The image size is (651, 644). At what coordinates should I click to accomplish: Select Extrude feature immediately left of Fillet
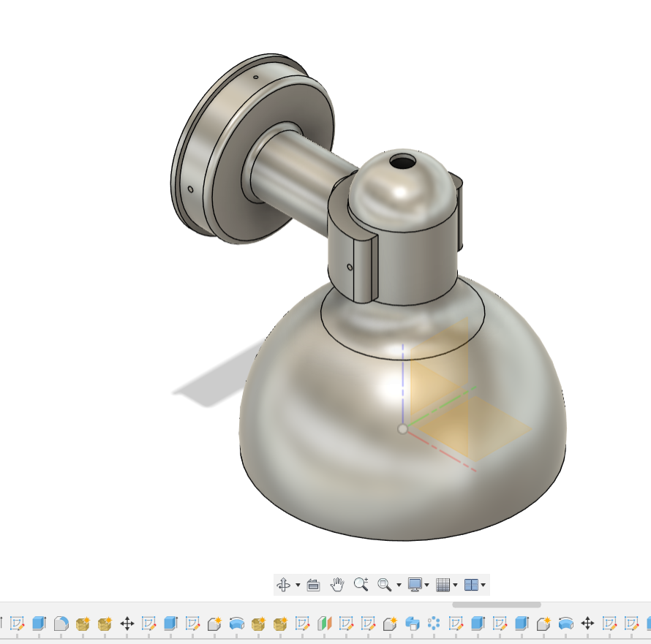[x=39, y=624]
